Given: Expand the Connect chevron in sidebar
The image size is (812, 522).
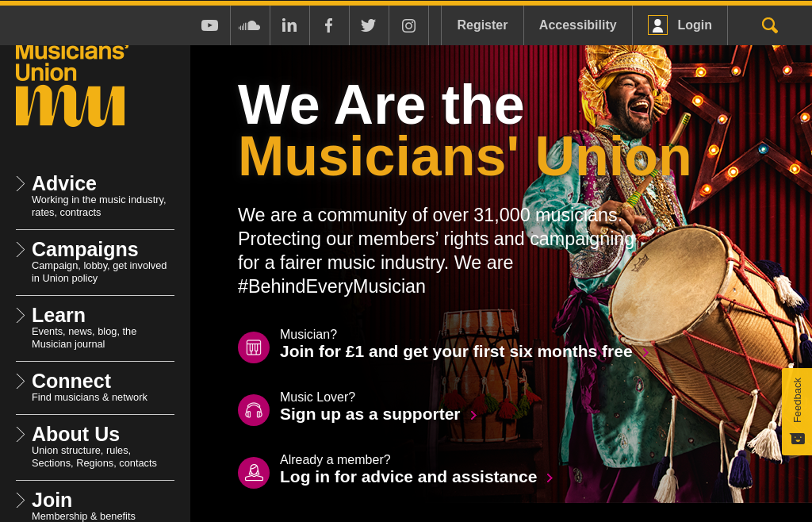Looking at the screenshot, I should point(20,381).
